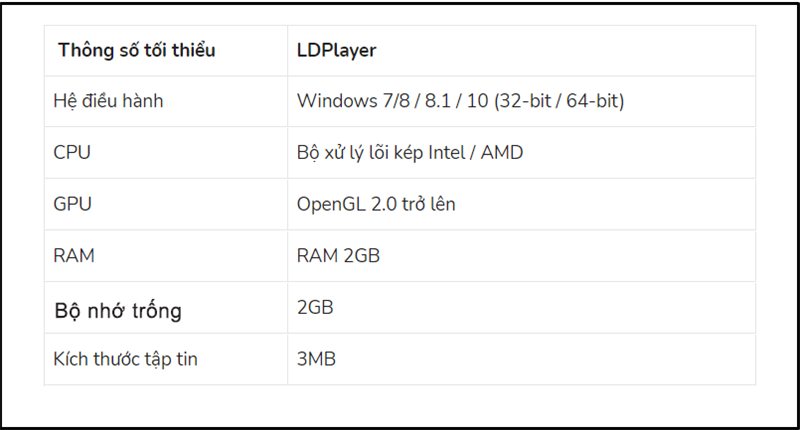Select the 'Bộ nhớ trống' row label
Image resolution: width=800 pixels, height=430 pixels.
(x=117, y=310)
